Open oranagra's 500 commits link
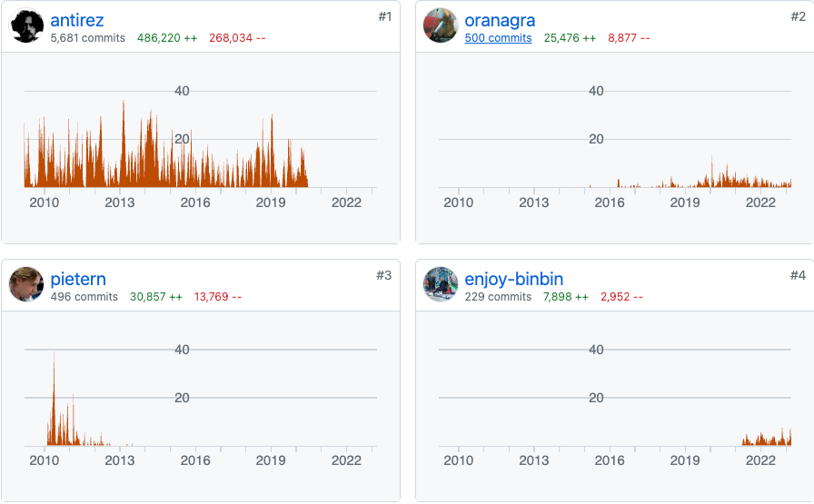The image size is (814, 504). [498, 38]
